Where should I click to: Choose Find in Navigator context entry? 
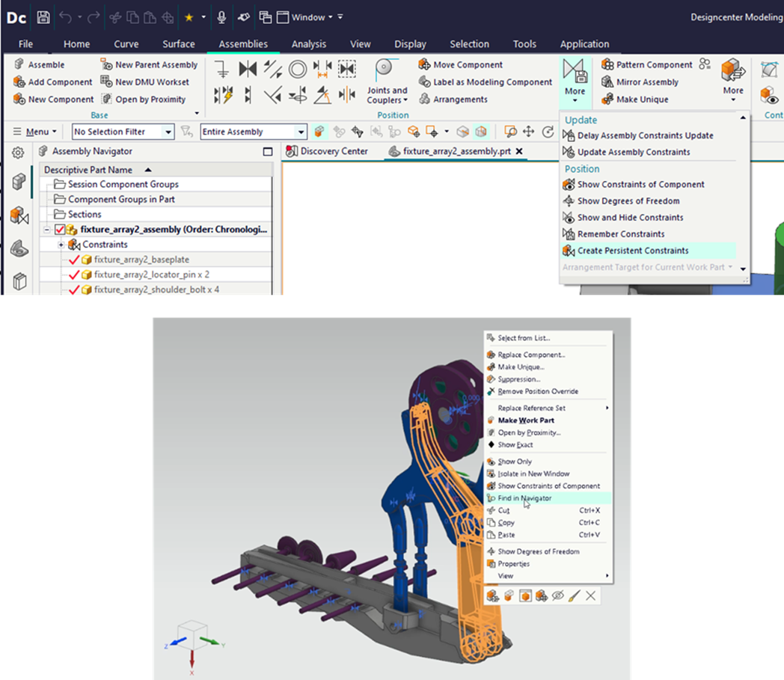[548, 498]
